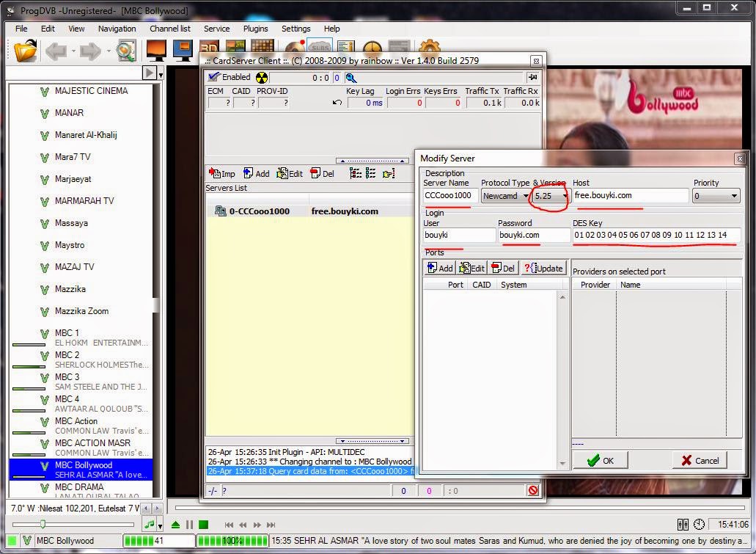The width and height of the screenshot is (756, 554).
Task: Expand the channel list play arrow dropdown
Action: click(161, 74)
